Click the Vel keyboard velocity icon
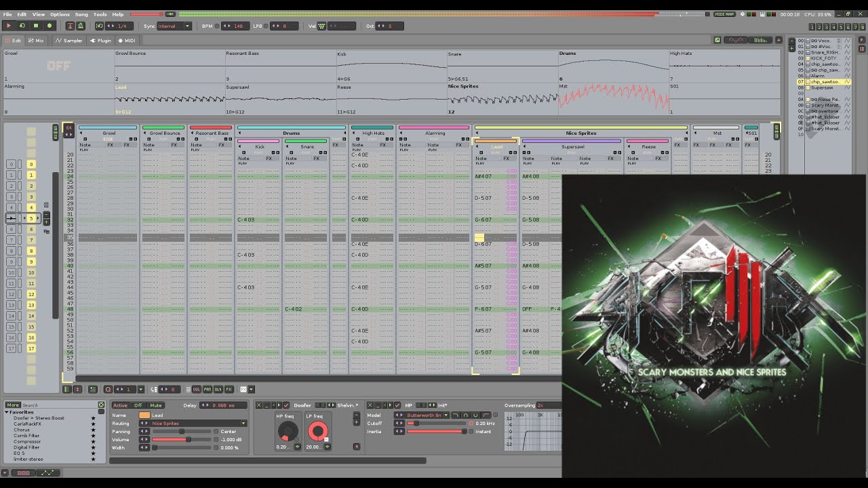The height and width of the screenshot is (488, 868). click(x=321, y=26)
